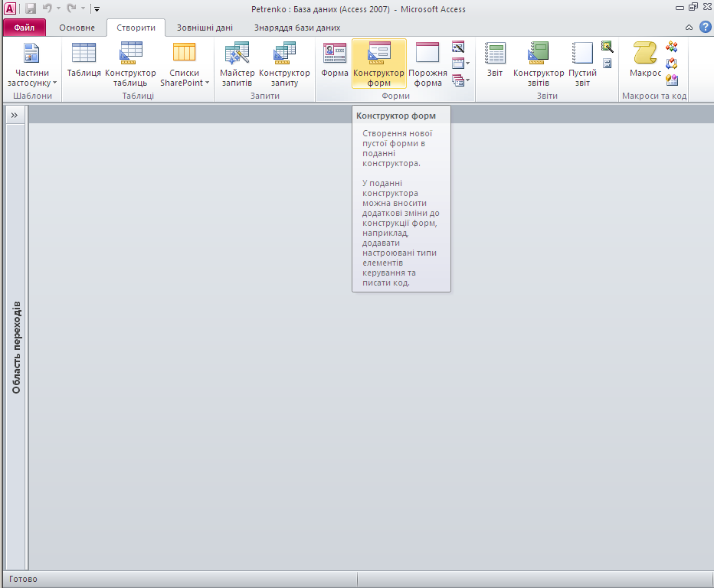Viewport: 714px width, 588px height.
Task: Click the Help question mark button
Action: [705, 27]
